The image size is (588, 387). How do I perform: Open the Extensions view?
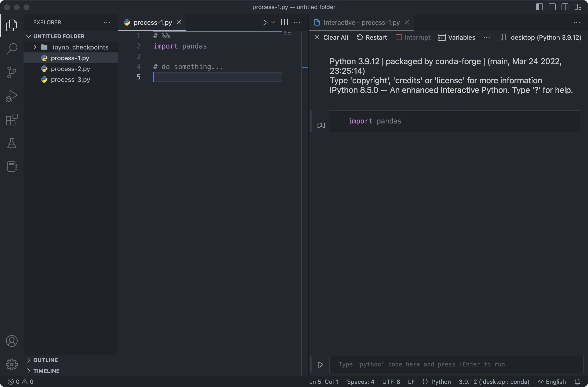(12, 120)
